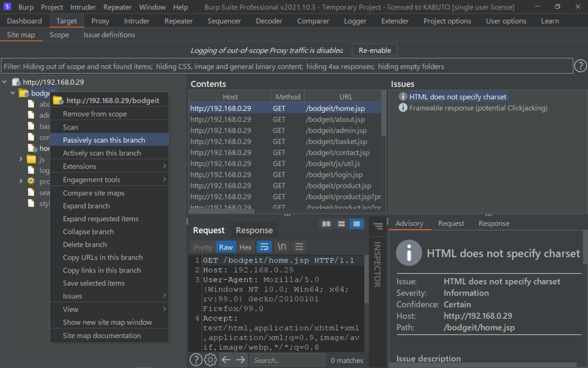The height and width of the screenshot is (368, 588).
Task: Select the Frameable response (potential Clickjacking) issue
Action: click(x=478, y=108)
